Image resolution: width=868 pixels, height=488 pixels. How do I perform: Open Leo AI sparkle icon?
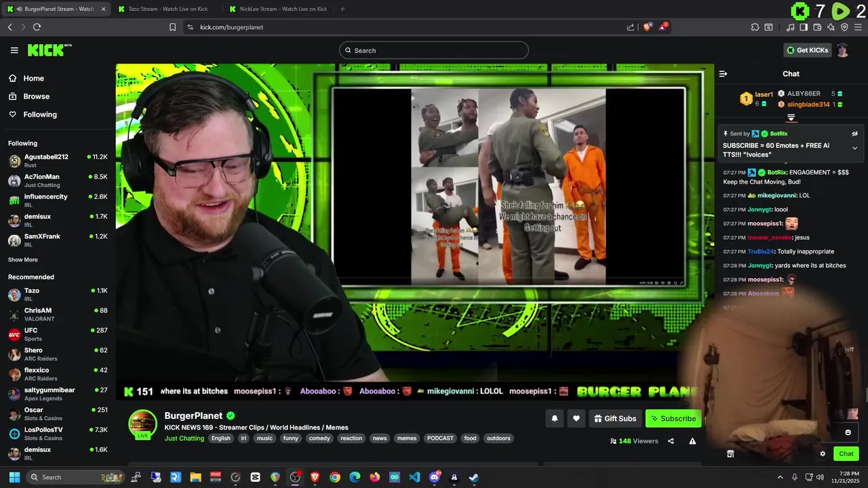click(x=831, y=27)
